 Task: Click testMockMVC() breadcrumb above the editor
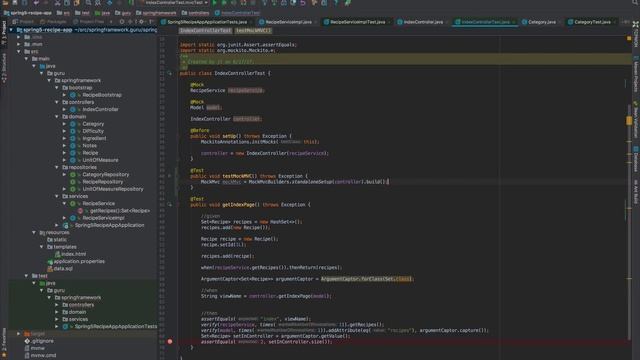253,31
